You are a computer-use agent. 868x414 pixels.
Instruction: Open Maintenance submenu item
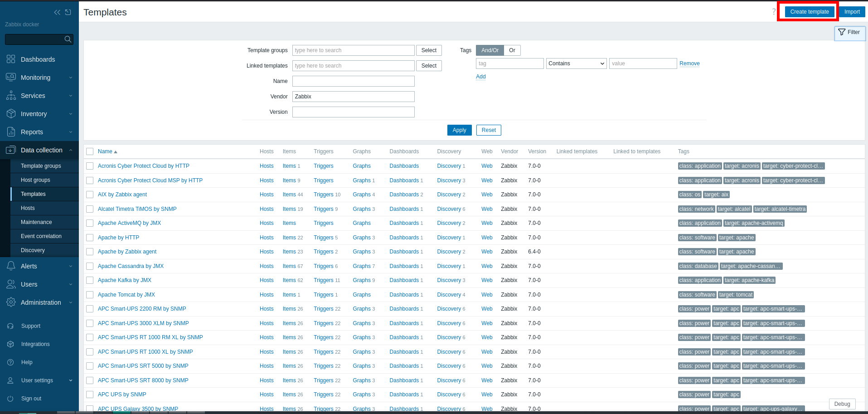click(44, 222)
